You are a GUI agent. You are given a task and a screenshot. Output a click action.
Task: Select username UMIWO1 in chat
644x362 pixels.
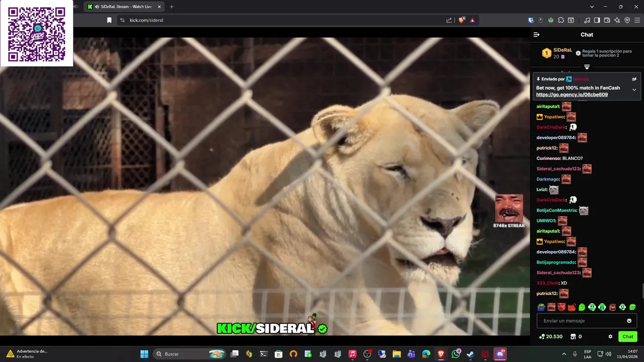click(x=546, y=221)
